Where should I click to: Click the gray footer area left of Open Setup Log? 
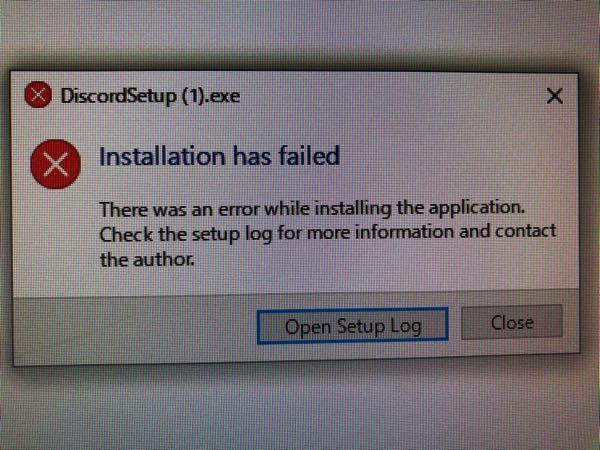(x=134, y=327)
